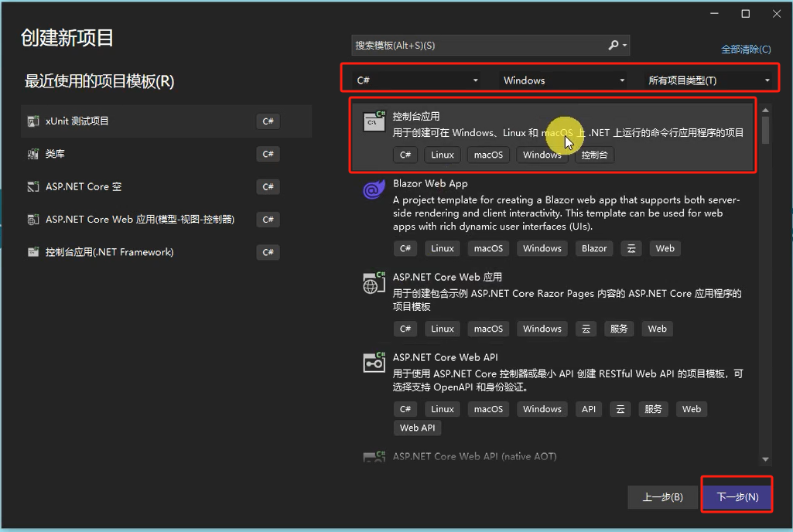Click the macOS tag on 控制台应用
This screenshot has width=793, height=532.
(488, 155)
